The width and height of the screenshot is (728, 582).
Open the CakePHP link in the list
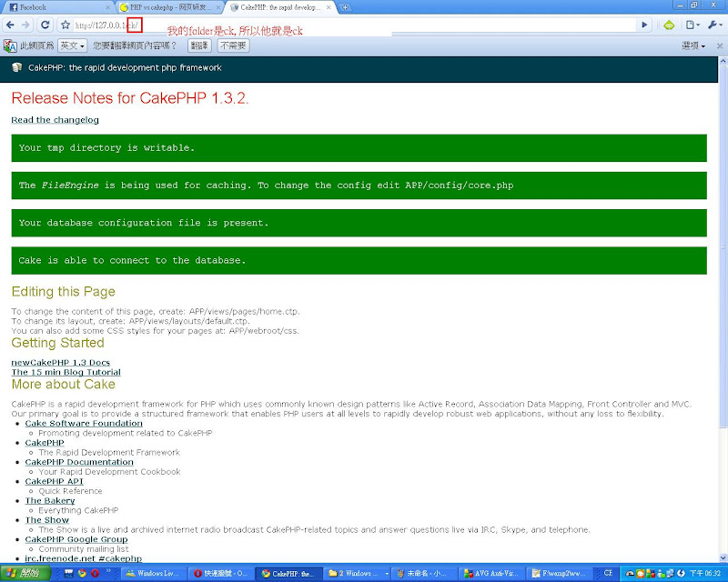(45, 443)
